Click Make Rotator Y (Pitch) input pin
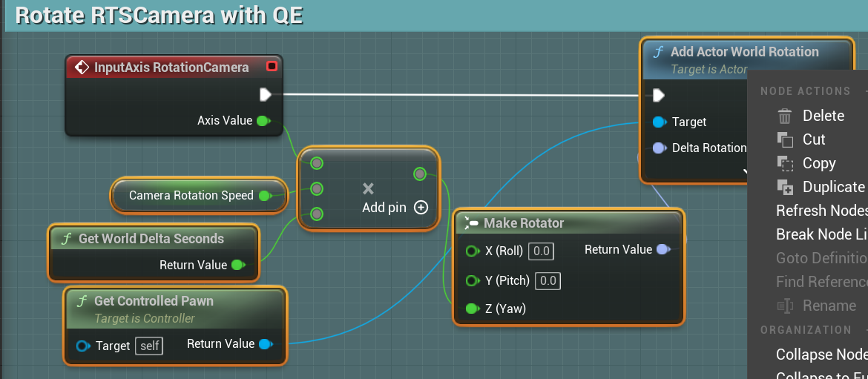 coord(472,281)
